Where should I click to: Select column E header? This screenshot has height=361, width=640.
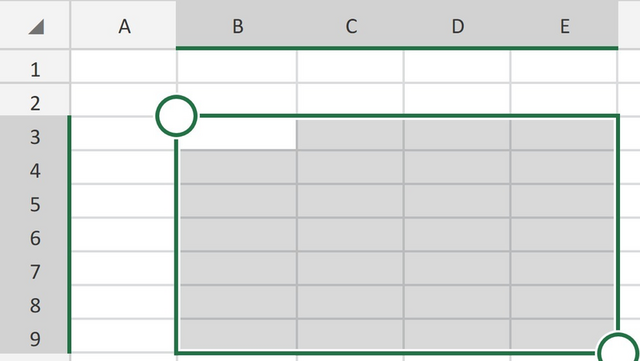(x=564, y=25)
